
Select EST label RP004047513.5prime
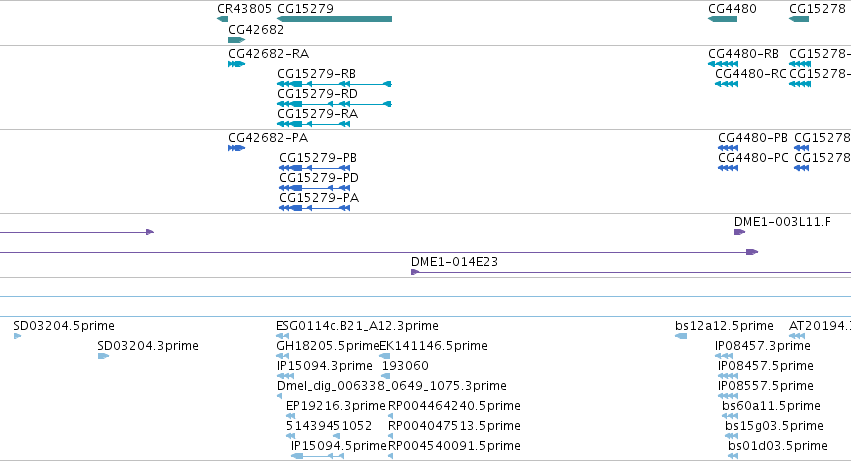coord(454,426)
